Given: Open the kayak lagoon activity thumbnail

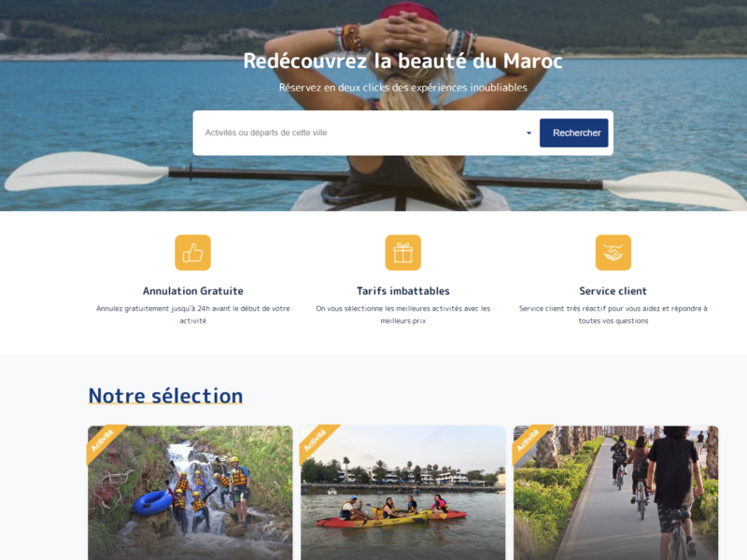Looking at the screenshot, I should pos(403,493).
